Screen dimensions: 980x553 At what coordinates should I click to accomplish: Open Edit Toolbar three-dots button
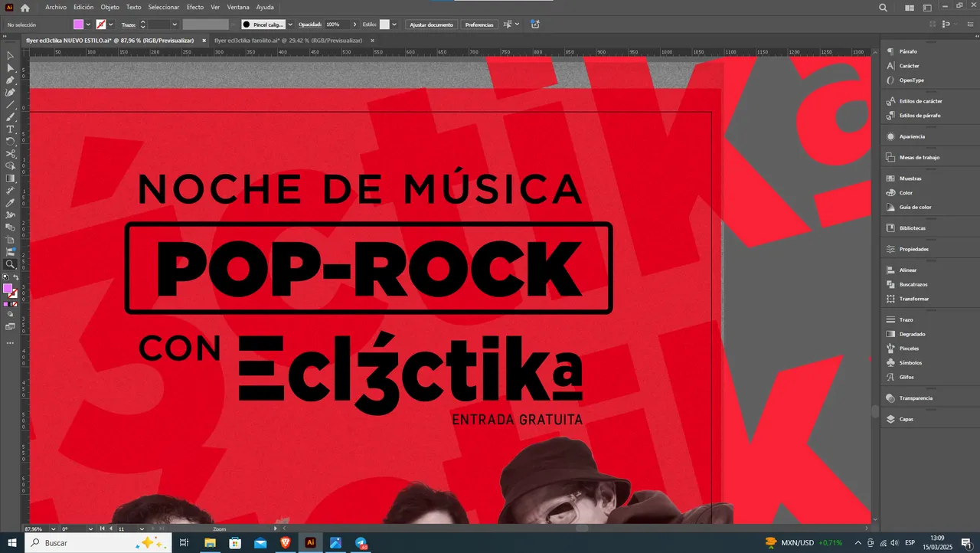click(10, 342)
